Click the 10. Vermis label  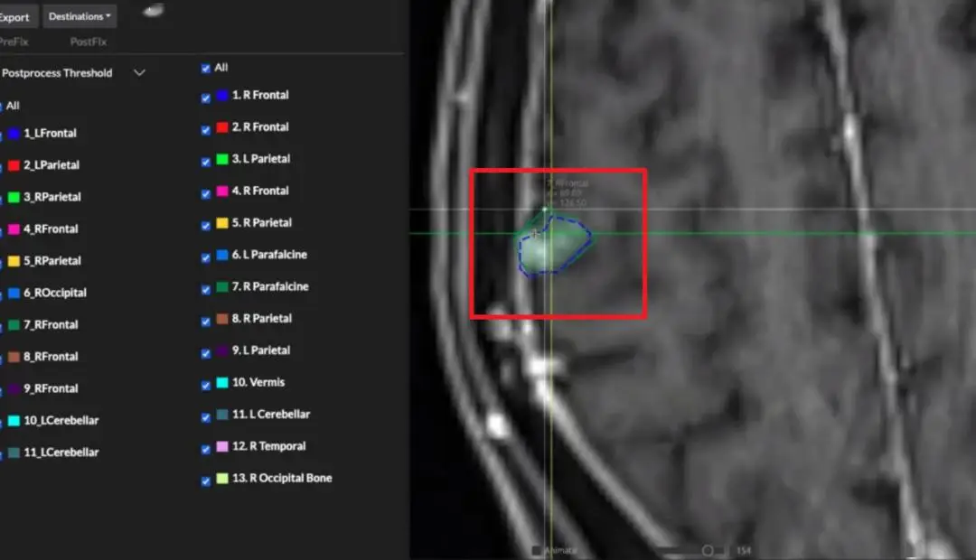(x=258, y=382)
